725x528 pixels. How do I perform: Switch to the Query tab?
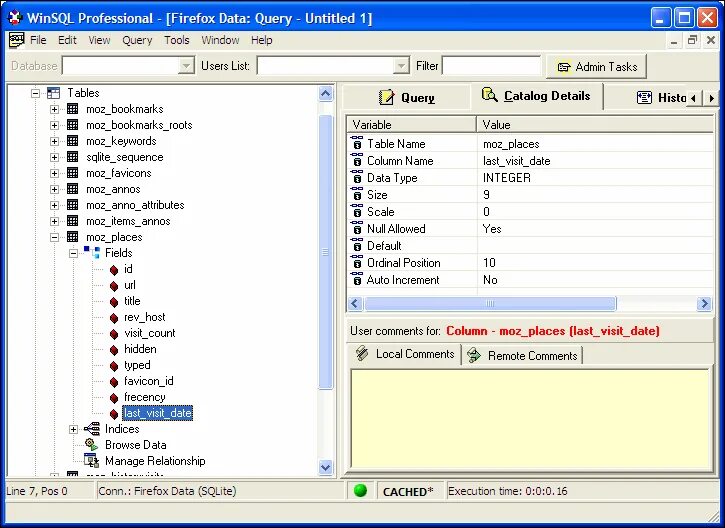(407, 98)
